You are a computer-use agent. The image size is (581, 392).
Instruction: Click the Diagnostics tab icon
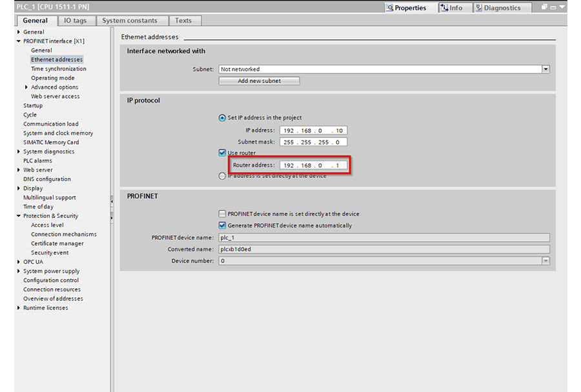point(479,8)
